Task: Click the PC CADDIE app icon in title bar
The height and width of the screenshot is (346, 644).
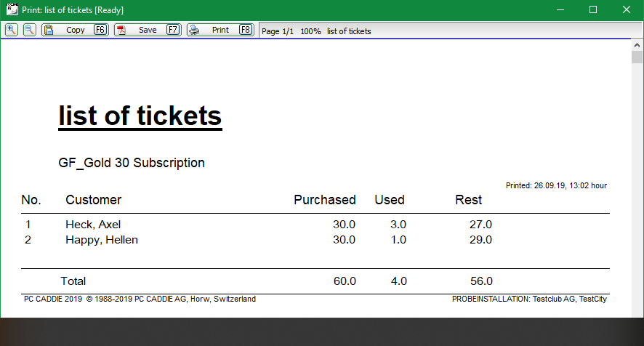Action: 12,9
